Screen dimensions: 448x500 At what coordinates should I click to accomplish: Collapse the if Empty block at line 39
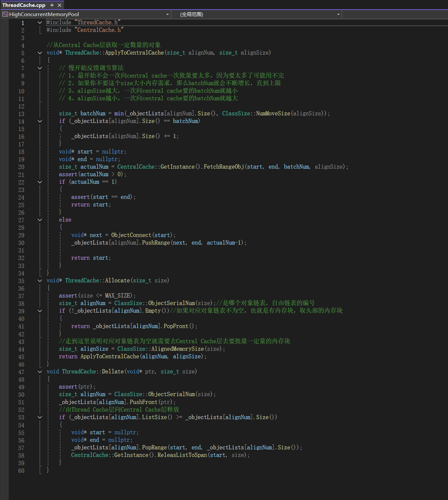[x=40, y=311]
